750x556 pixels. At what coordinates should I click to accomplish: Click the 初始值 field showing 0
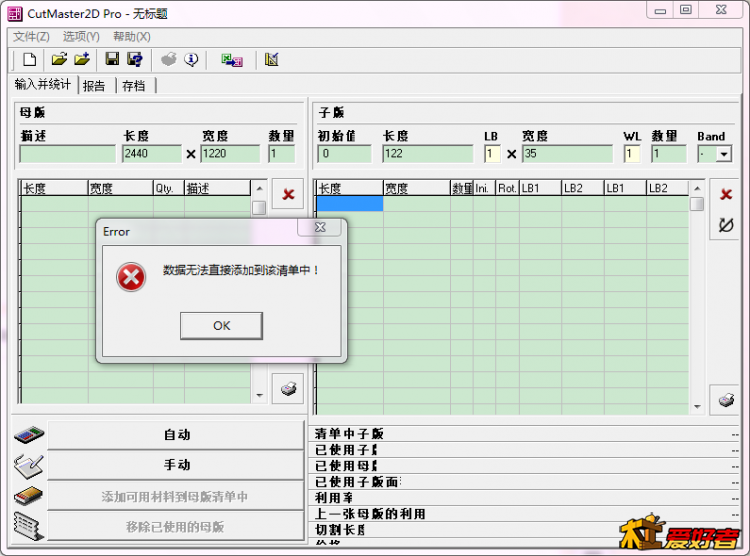[x=344, y=154]
